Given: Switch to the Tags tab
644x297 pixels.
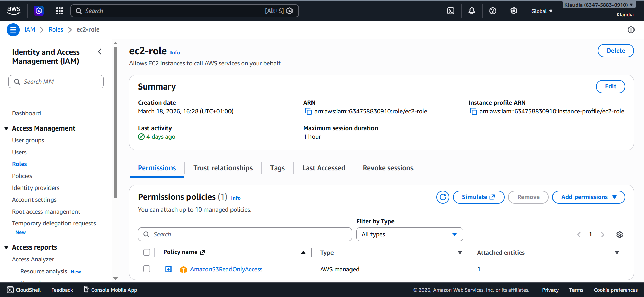Looking at the screenshot, I should coord(277,168).
